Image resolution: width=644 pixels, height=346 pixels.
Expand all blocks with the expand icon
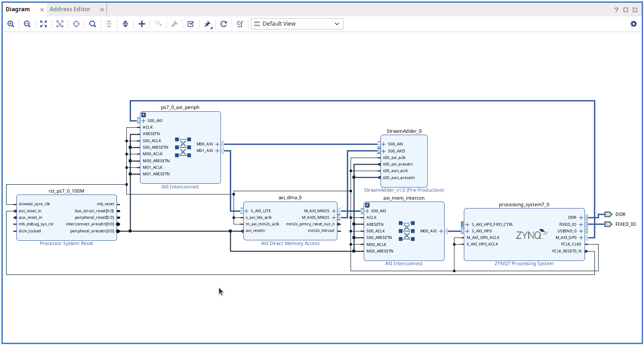click(125, 24)
